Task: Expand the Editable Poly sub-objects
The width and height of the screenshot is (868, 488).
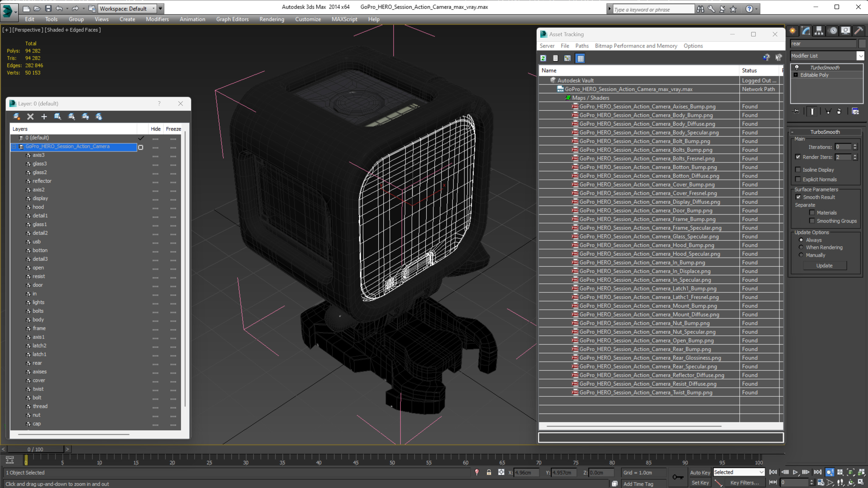Action: point(796,75)
